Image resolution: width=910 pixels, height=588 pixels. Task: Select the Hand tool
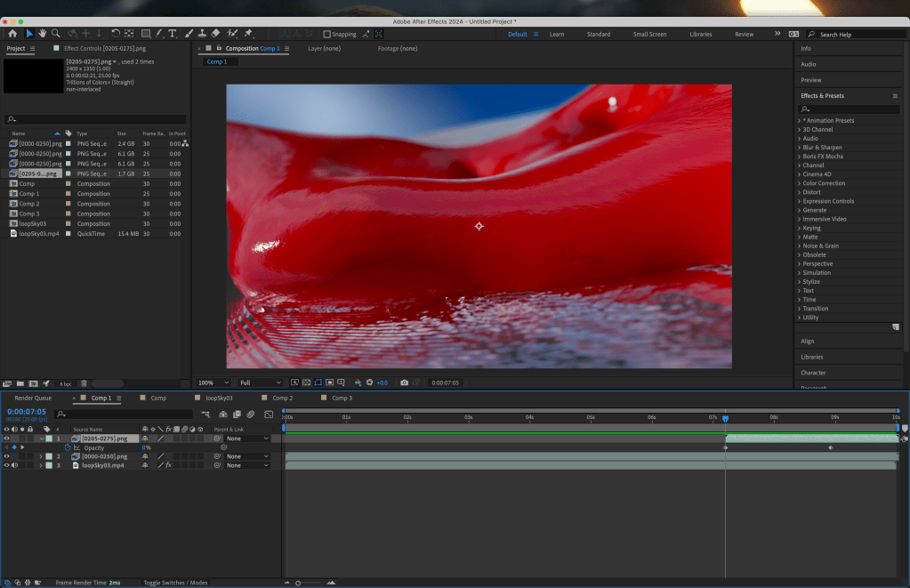[42, 34]
